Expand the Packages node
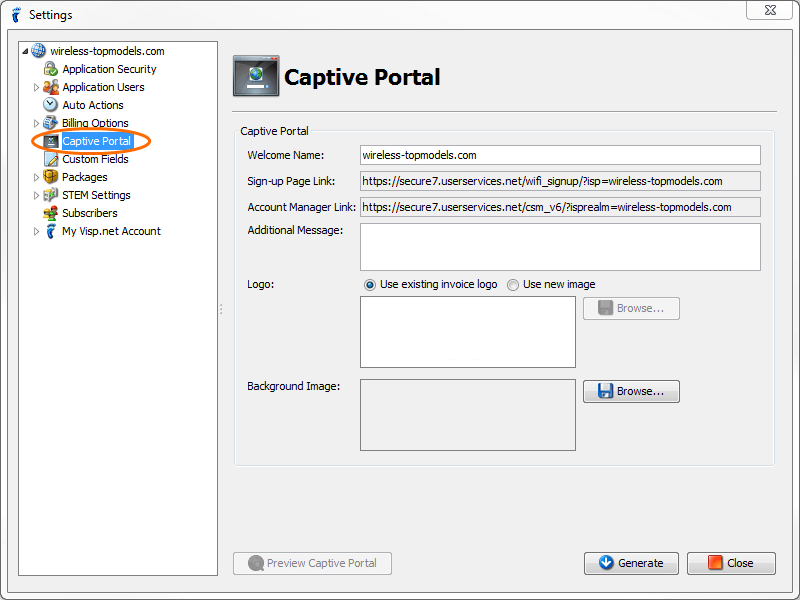 [36, 178]
